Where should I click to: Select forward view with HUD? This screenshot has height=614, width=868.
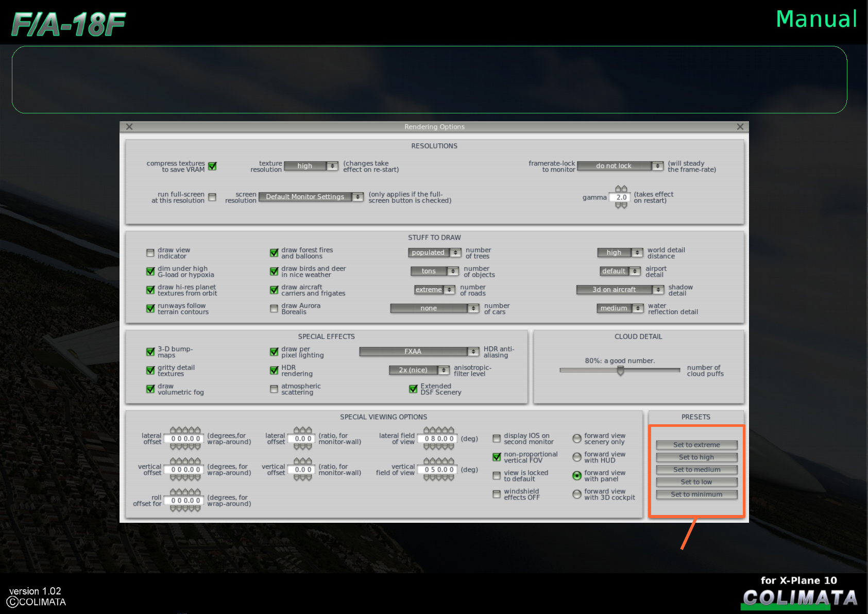(577, 457)
